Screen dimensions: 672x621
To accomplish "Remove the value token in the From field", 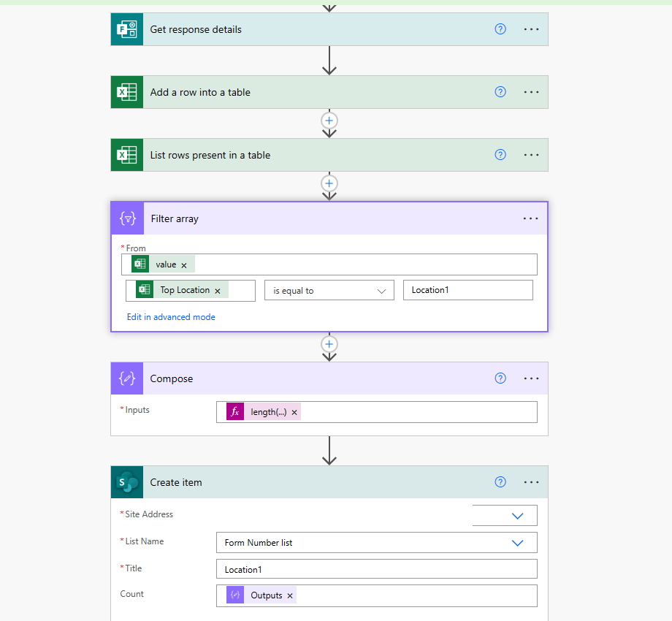I will (x=183, y=264).
